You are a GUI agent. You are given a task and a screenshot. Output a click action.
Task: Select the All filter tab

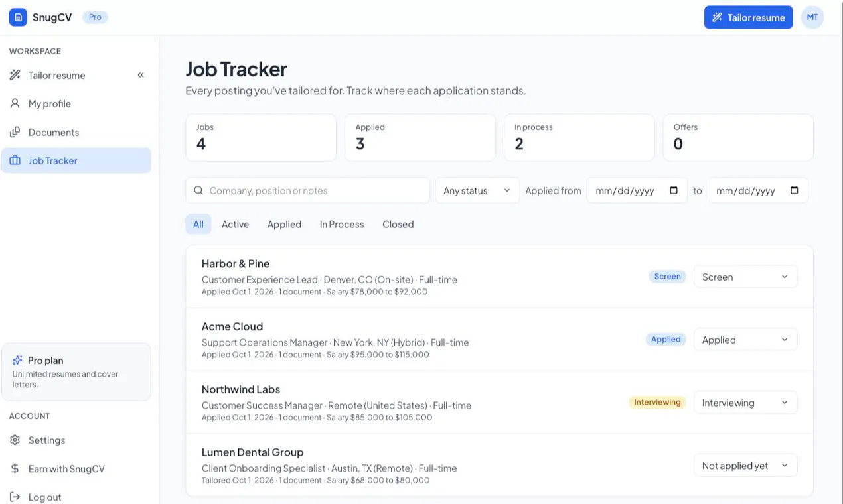tap(198, 224)
